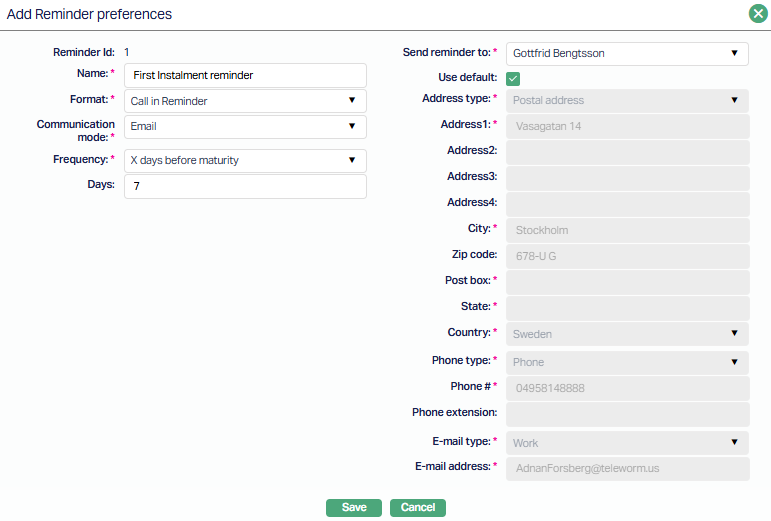Image resolution: width=771 pixels, height=521 pixels.
Task: Click the Address1 text field
Action: point(627,127)
